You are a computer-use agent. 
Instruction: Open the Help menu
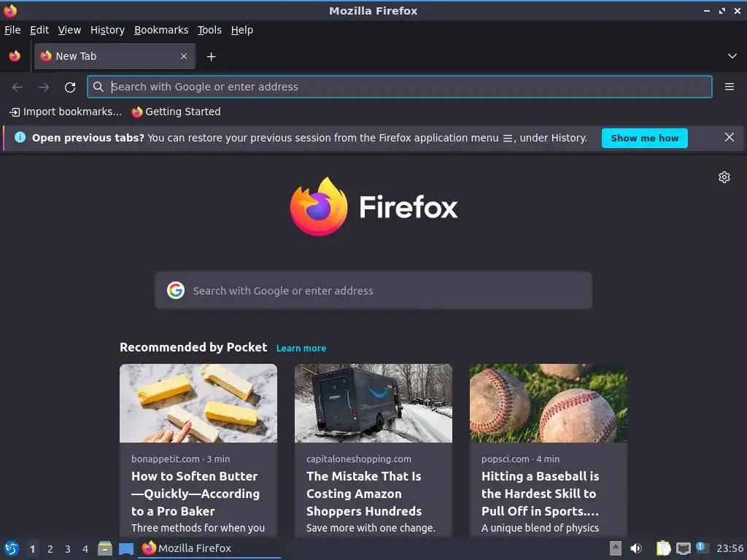click(x=242, y=30)
